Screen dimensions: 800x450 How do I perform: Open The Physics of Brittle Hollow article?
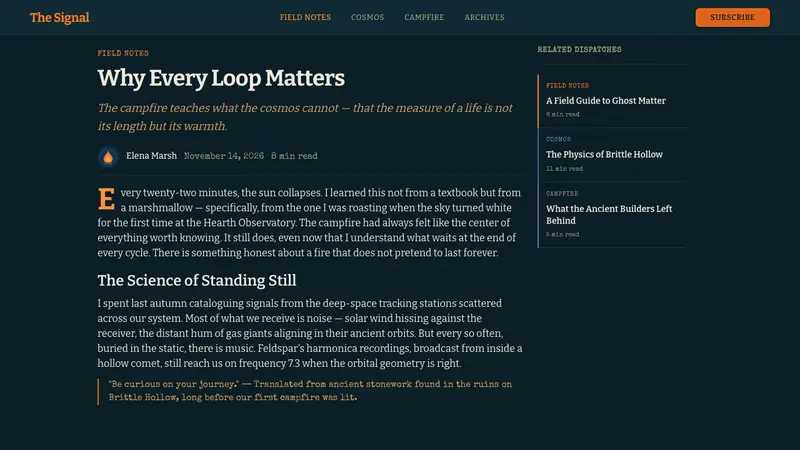[604, 154]
